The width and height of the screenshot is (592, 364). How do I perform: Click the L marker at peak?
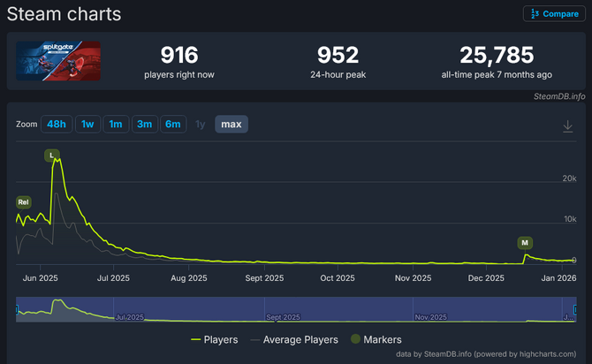53,155
